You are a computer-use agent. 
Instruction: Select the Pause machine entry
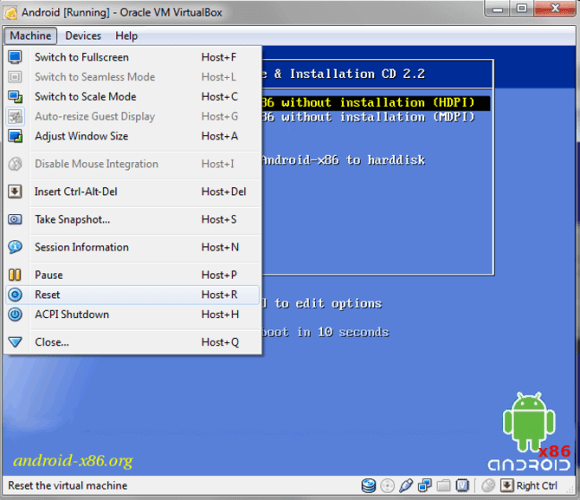pyautogui.click(x=133, y=275)
